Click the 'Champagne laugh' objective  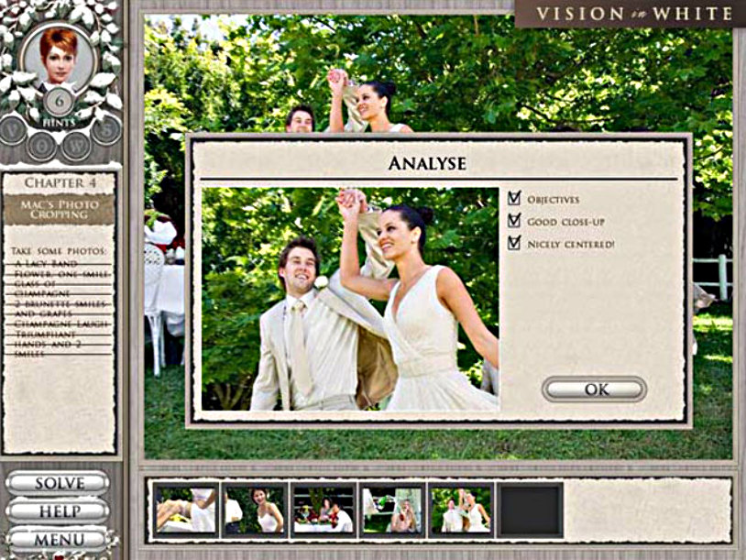61,324
